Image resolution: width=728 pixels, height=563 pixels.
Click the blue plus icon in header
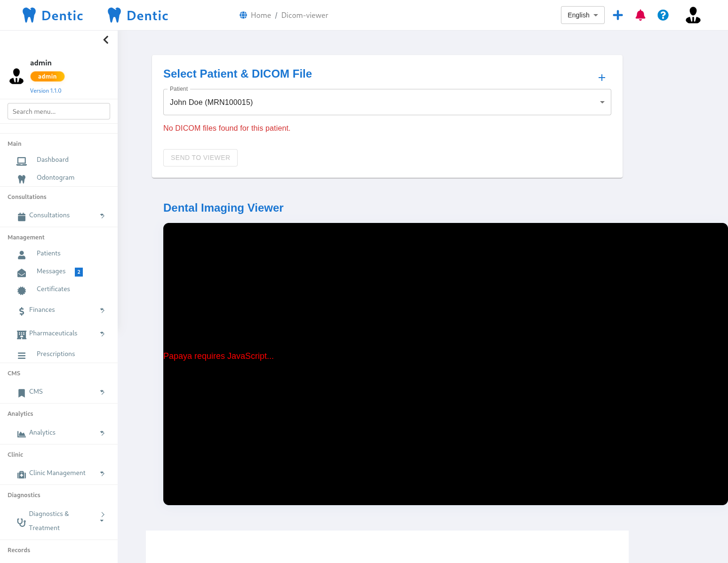point(617,16)
